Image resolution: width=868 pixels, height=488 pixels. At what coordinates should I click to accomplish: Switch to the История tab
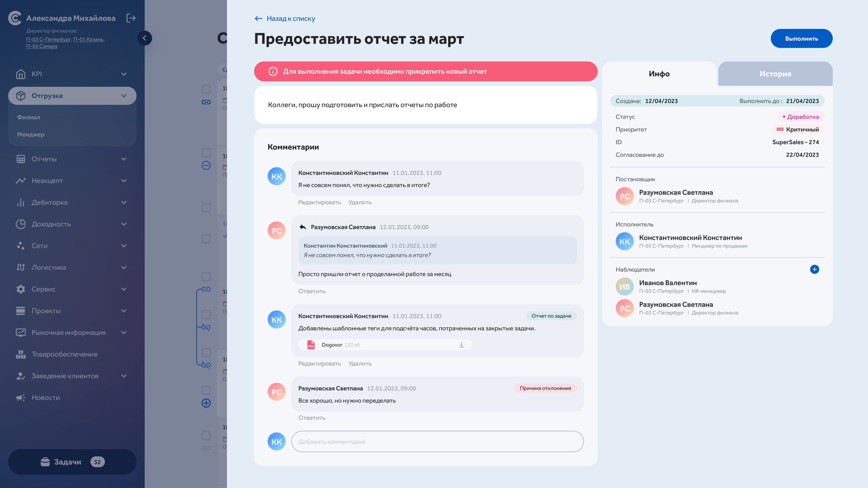click(775, 74)
